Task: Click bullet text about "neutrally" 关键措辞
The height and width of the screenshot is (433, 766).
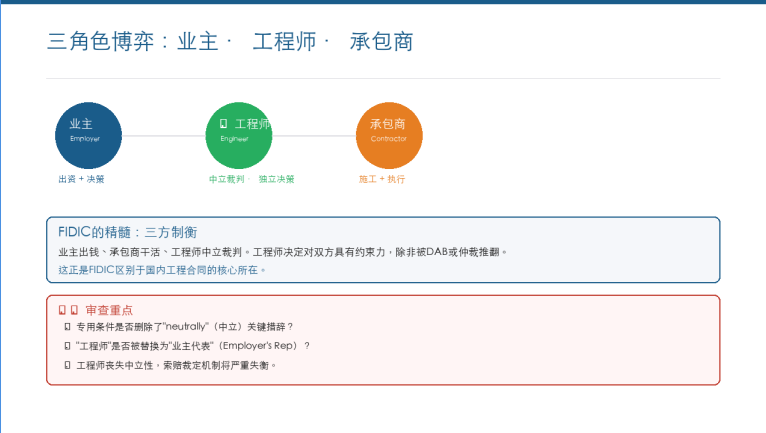Action: click(185, 326)
